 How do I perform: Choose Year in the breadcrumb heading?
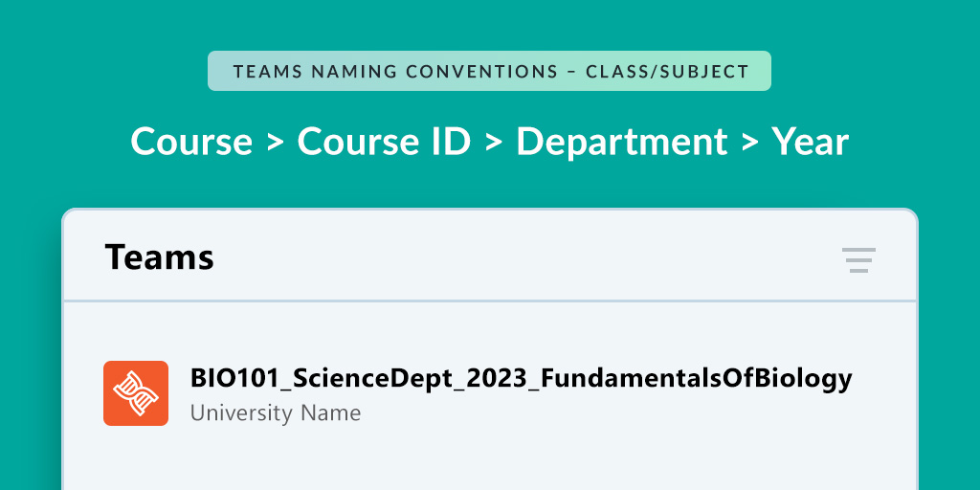[x=810, y=142]
